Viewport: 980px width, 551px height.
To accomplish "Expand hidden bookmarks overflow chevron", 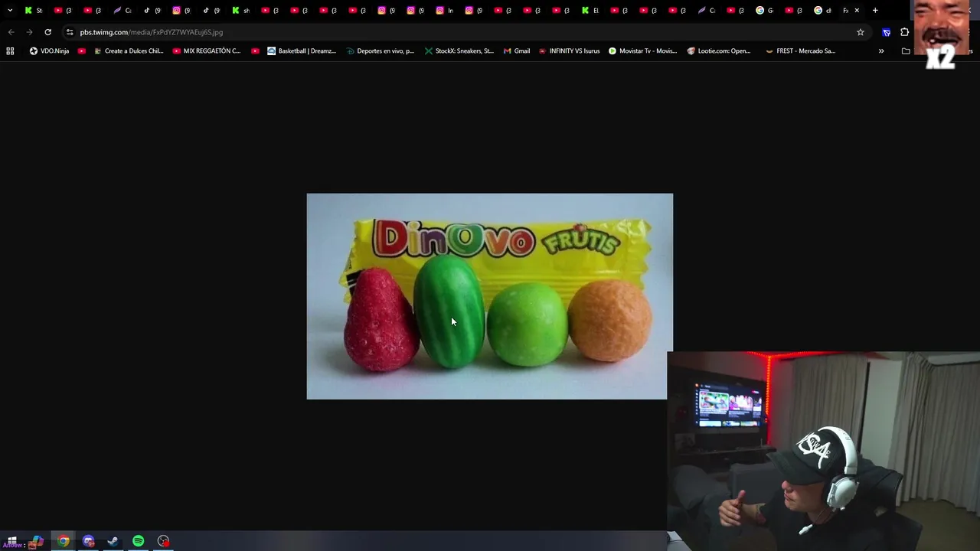I will click(x=881, y=51).
